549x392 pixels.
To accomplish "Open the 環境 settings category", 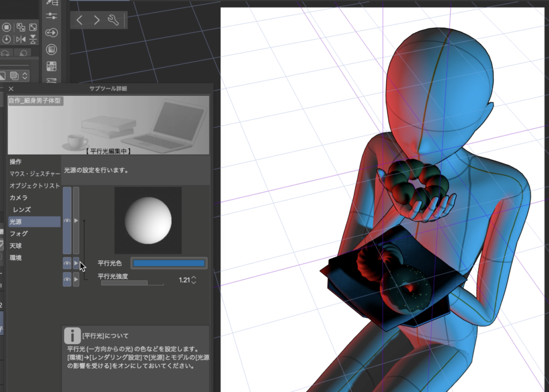I will pyautogui.click(x=16, y=258).
